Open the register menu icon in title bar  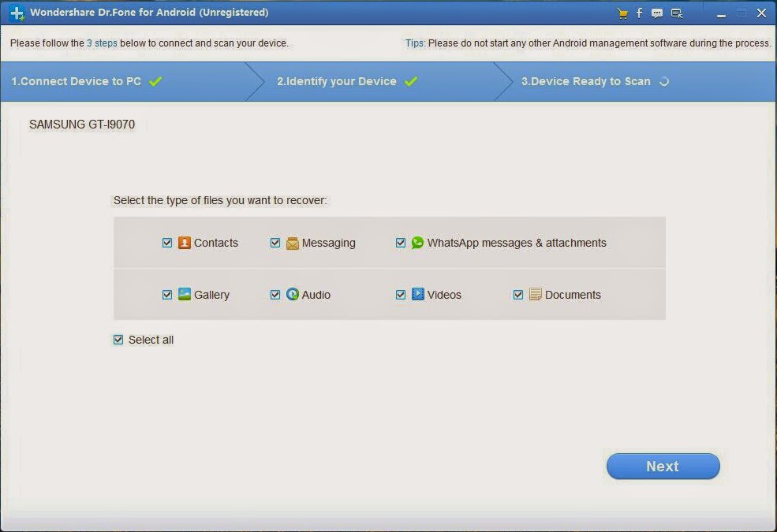(x=676, y=13)
